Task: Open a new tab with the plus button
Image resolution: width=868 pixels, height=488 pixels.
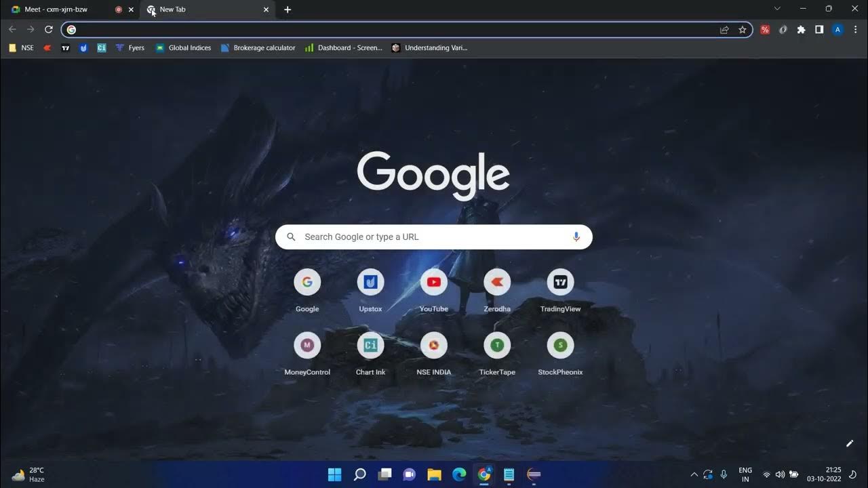Action: pos(288,9)
